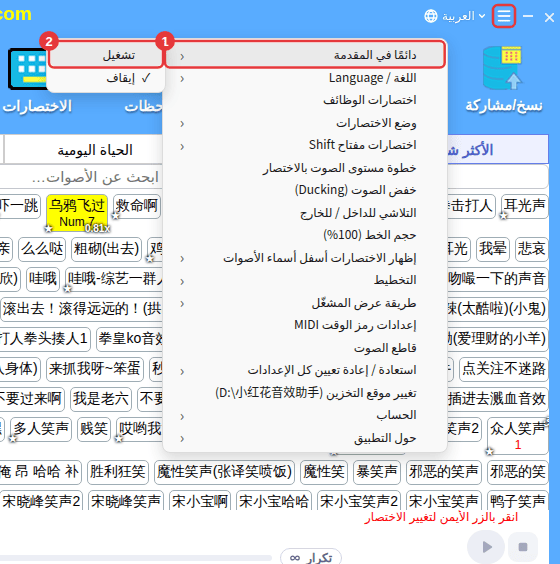Image resolution: width=560 pixels, height=564 pixels.
Task: Play the 宋小宝哈哈 sound
Action: click(x=274, y=501)
